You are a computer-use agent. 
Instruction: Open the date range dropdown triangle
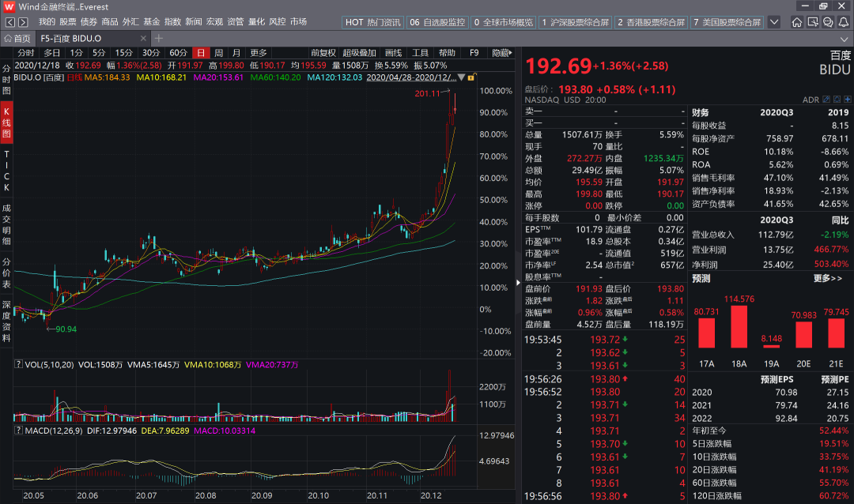pyautogui.click(x=461, y=77)
